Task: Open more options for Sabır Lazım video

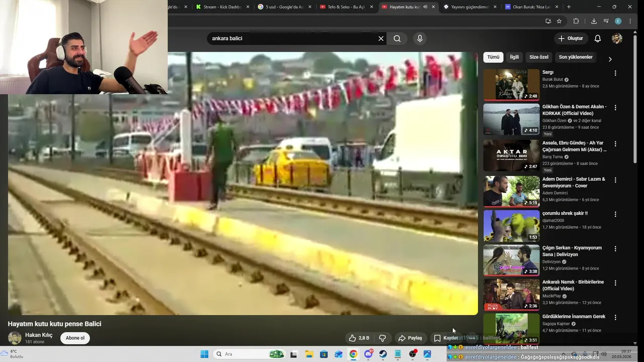Action: (615, 180)
